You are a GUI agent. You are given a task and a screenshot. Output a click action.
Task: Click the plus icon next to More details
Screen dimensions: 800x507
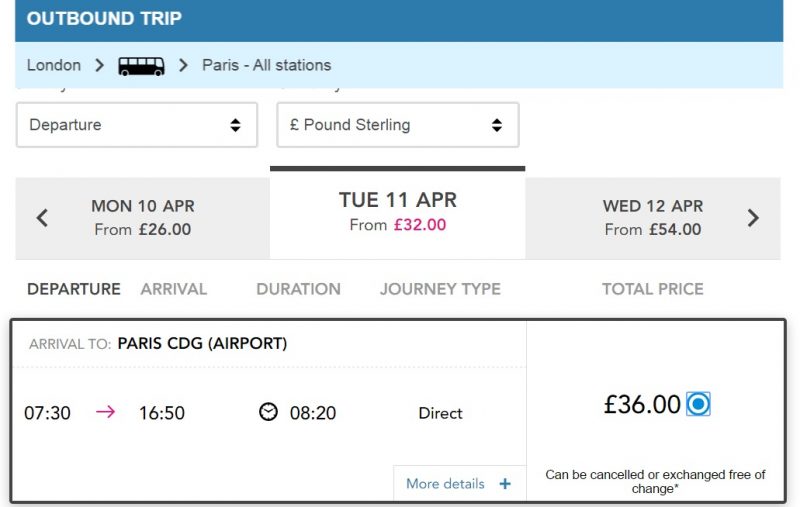coord(505,484)
